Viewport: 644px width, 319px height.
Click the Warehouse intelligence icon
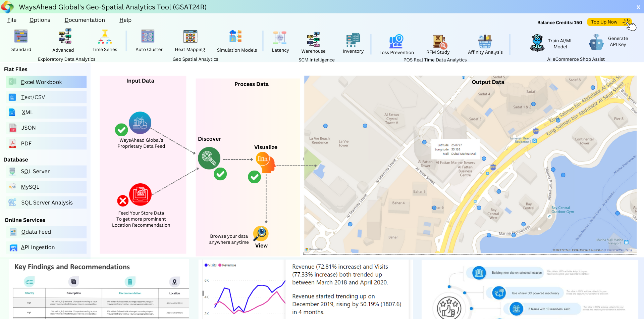pyautogui.click(x=313, y=39)
